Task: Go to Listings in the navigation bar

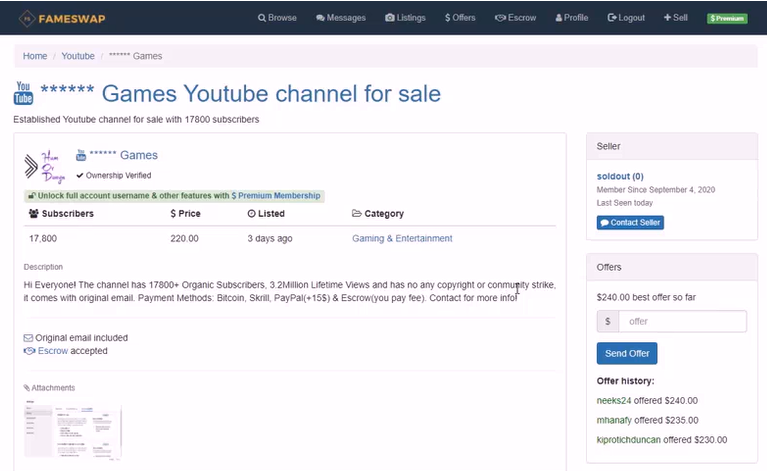Action: click(x=406, y=18)
